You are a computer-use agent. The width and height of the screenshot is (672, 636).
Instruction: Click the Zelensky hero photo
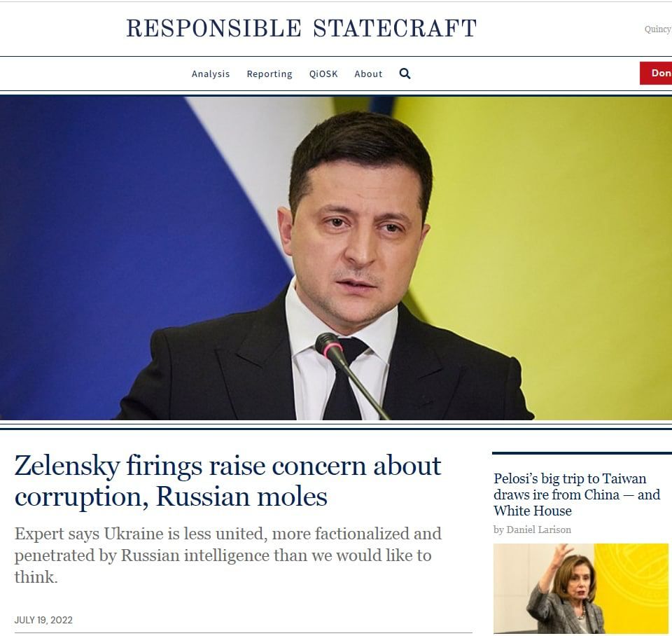click(x=336, y=258)
